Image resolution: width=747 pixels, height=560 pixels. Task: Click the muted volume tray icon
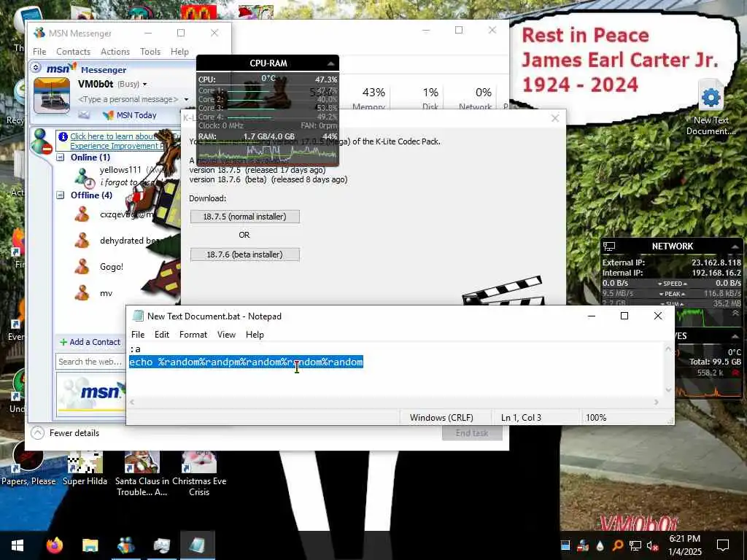click(652, 545)
